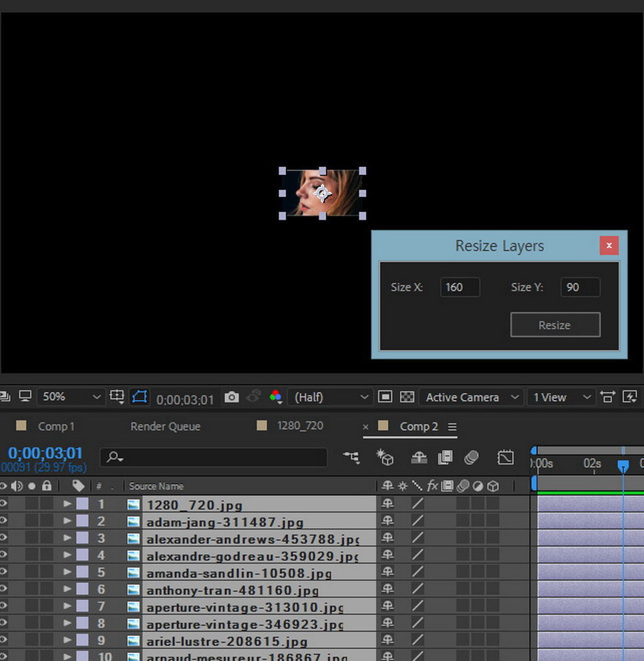Image resolution: width=644 pixels, height=661 pixels.
Task: Click the frame blending column header
Action: pos(447,486)
